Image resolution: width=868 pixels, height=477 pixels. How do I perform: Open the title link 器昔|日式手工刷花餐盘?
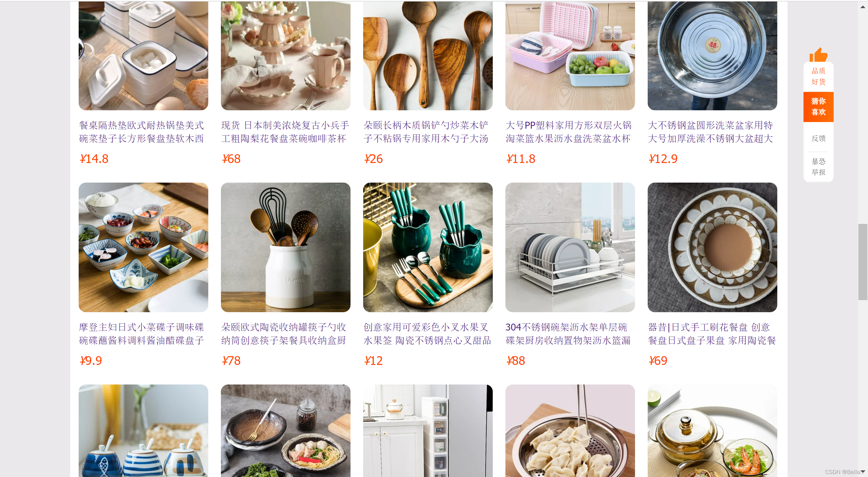[712, 334]
